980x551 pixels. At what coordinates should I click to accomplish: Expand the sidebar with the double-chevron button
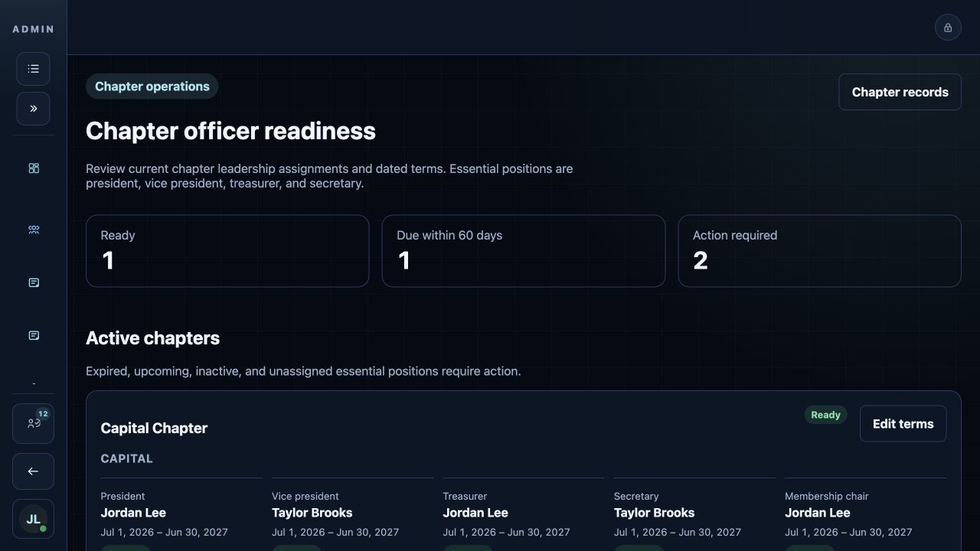(x=34, y=109)
